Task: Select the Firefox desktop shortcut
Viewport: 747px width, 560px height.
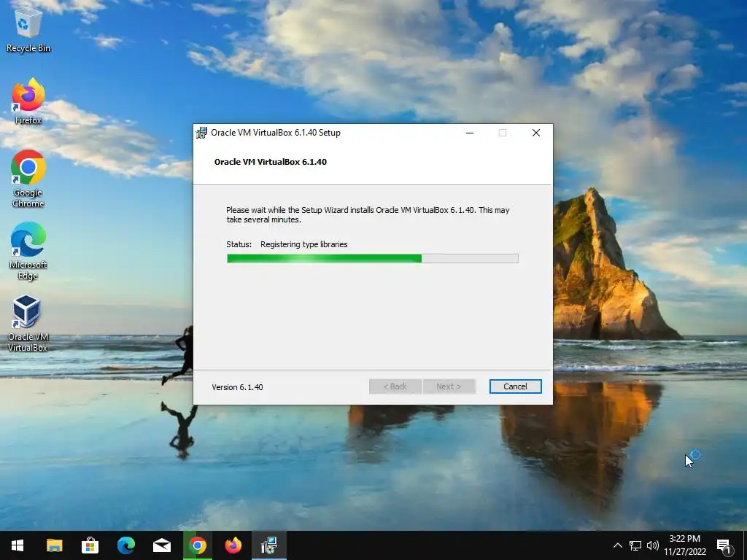Action: coord(28,101)
